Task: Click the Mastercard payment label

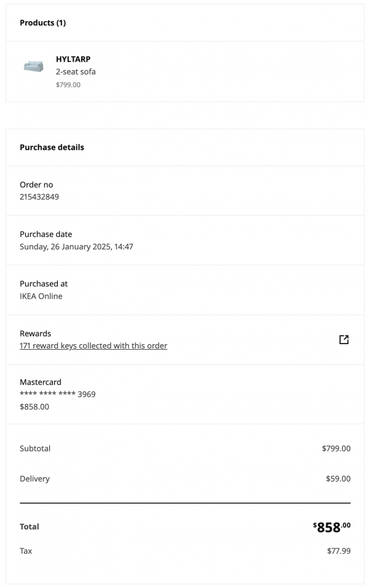Action: (x=41, y=382)
